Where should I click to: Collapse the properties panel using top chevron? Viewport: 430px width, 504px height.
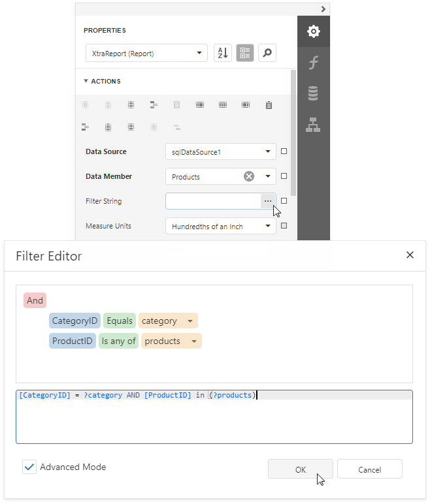(x=323, y=9)
